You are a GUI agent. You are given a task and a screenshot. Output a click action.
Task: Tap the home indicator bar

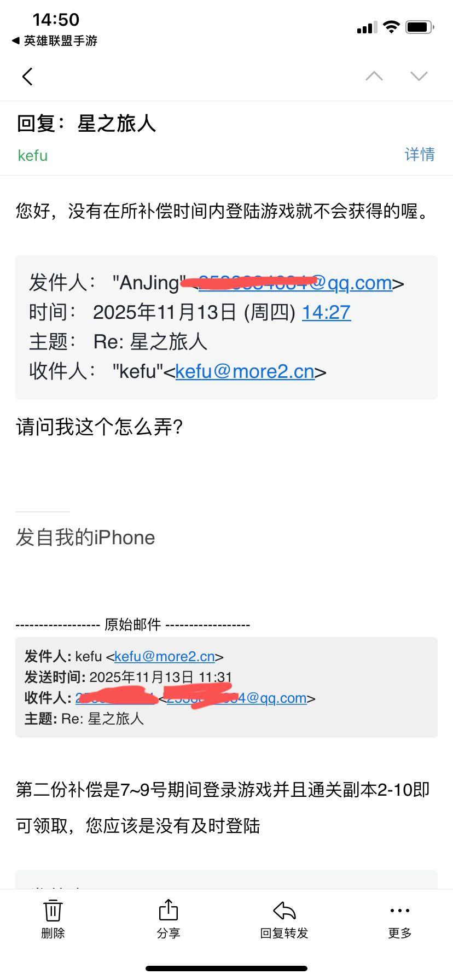[x=226, y=969]
